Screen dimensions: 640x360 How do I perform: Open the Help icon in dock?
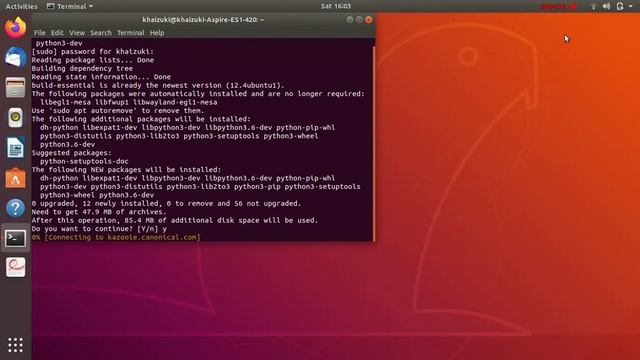click(16, 208)
